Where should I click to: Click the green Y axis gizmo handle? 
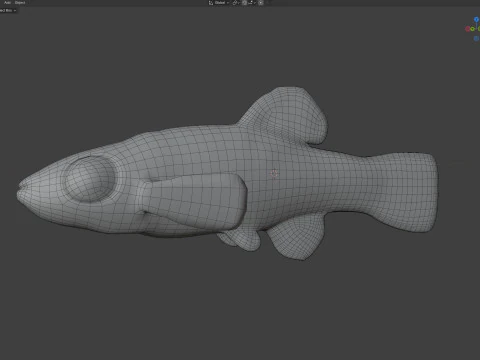click(473, 29)
